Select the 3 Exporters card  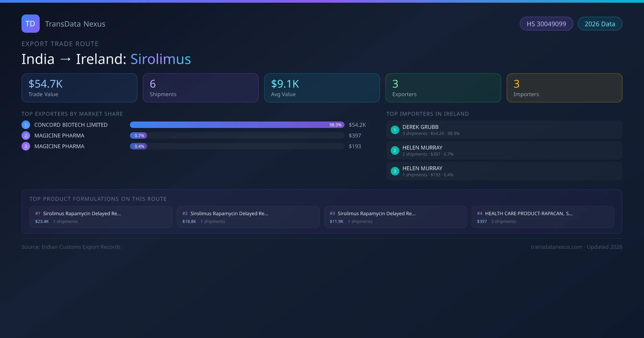pyautogui.click(x=443, y=88)
